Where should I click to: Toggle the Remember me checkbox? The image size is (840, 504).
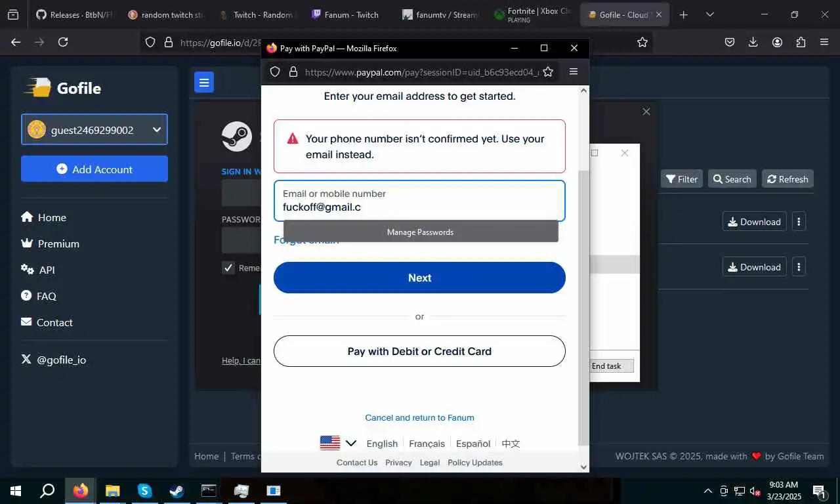(228, 268)
